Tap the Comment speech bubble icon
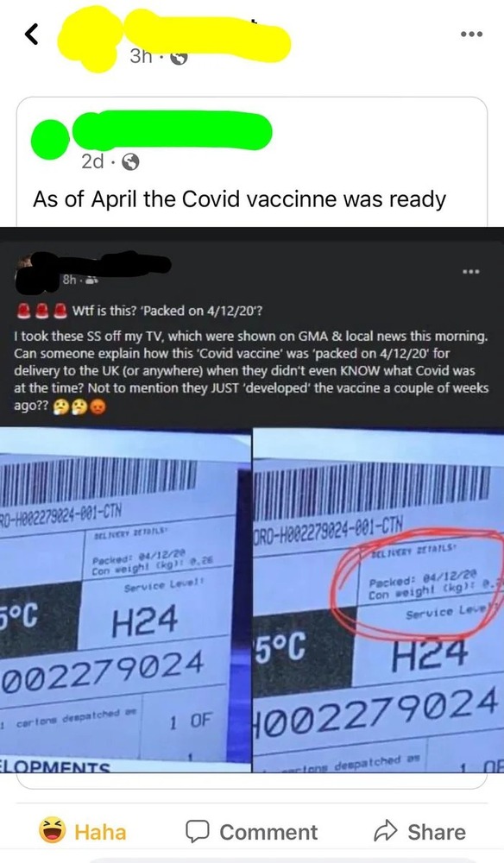504x863 pixels. pyautogui.click(x=197, y=832)
